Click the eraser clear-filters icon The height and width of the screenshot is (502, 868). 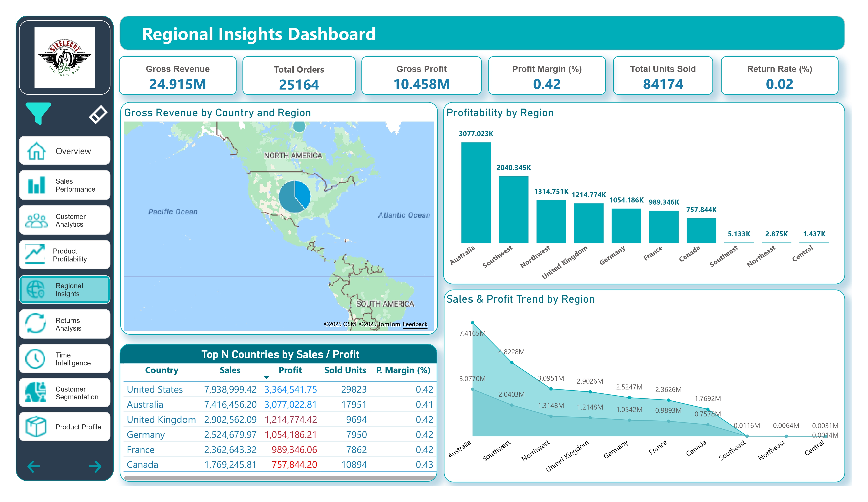98,114
